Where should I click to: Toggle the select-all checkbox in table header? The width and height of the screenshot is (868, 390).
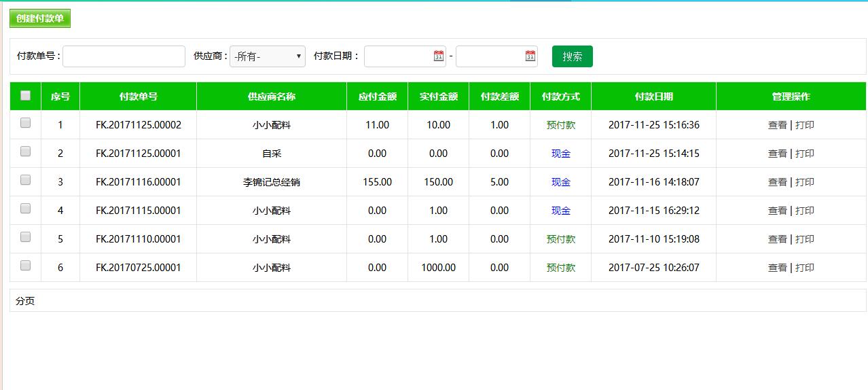point(26,96)
